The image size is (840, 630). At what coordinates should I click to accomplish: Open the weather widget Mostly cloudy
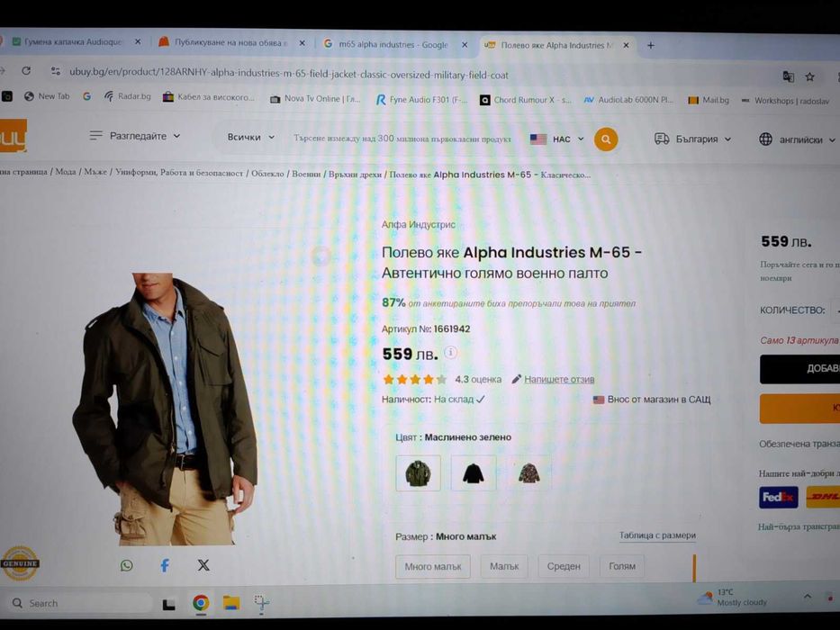tap(732, 597)
